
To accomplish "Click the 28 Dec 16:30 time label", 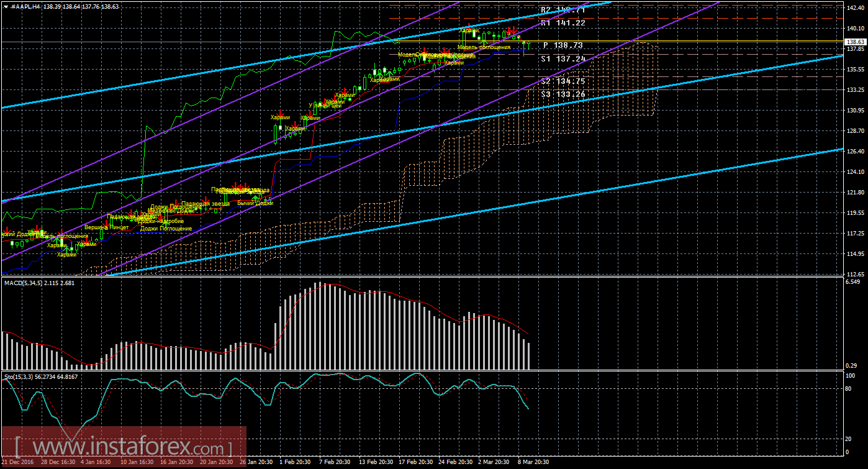I will click(x=58, y=462).
